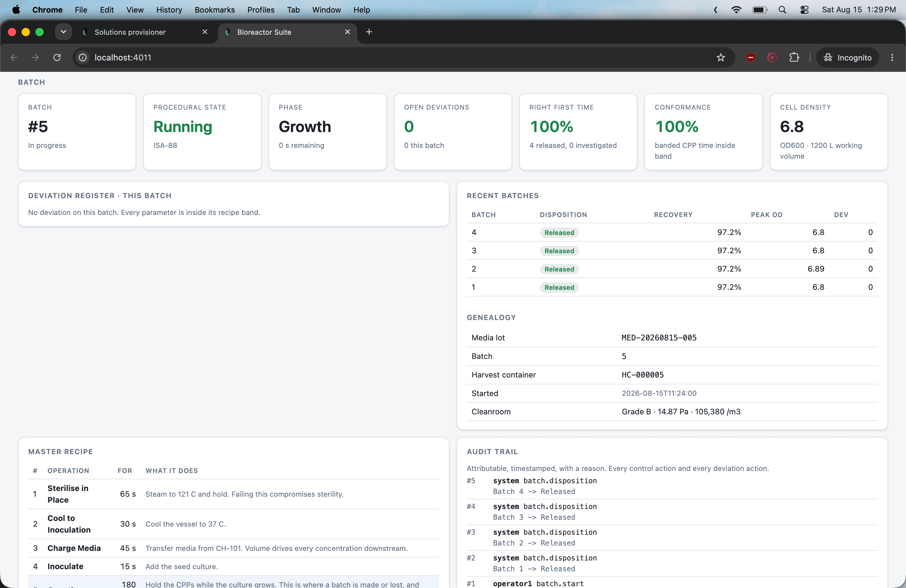Open a new browser tab
Viewport: 906px width, 588px height.
point(369,32)
